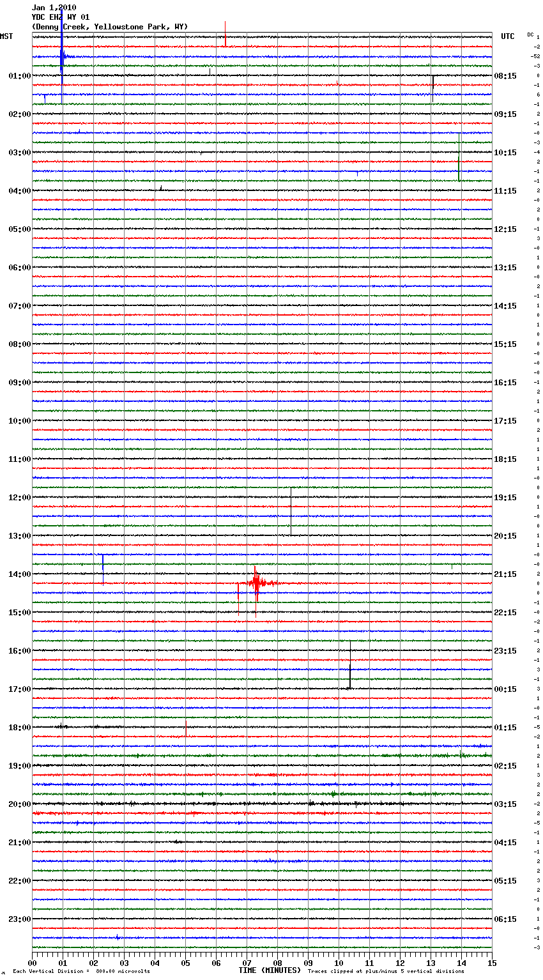Click the '20:15' UTC time label
Screen dimensions: 543x980
click(505, 536)
